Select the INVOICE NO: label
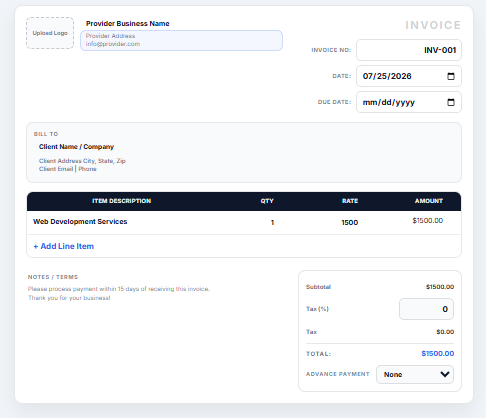The image size is (486, 418). tap(331, 50)
